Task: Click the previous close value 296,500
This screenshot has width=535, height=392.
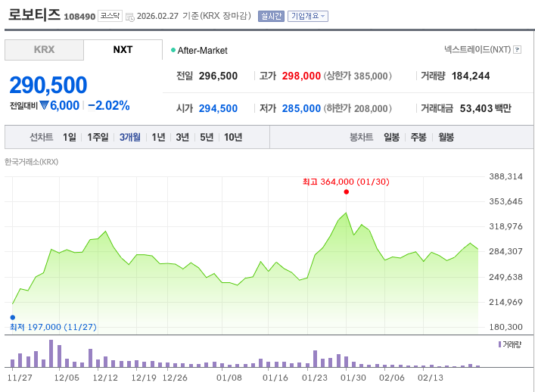Action: 219,76
